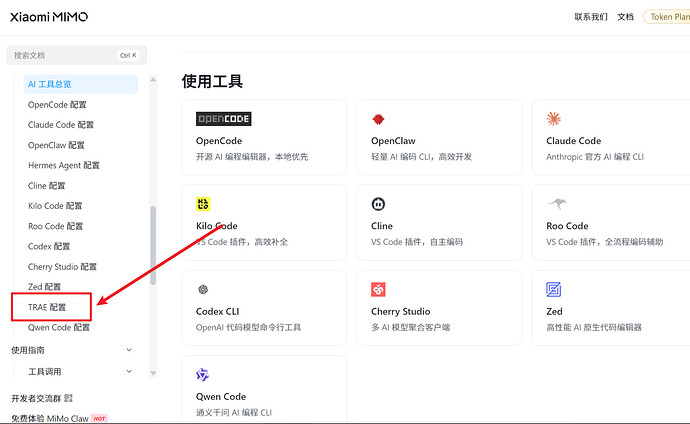Click the OpenCode logo icon

coord(224,119)
